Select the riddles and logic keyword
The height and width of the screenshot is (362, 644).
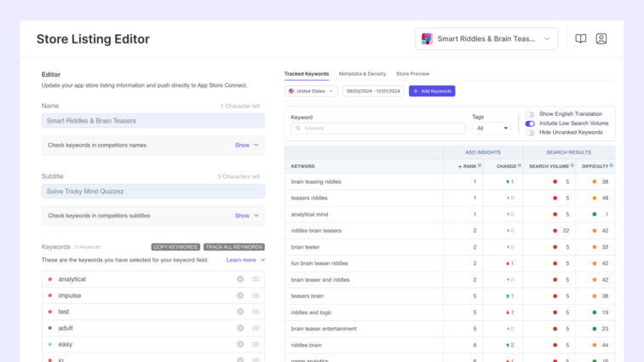coord(311,313)
